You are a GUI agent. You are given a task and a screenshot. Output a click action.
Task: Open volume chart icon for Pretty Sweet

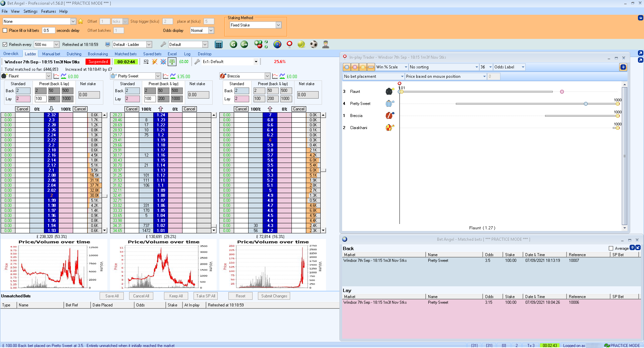point(173,76)
